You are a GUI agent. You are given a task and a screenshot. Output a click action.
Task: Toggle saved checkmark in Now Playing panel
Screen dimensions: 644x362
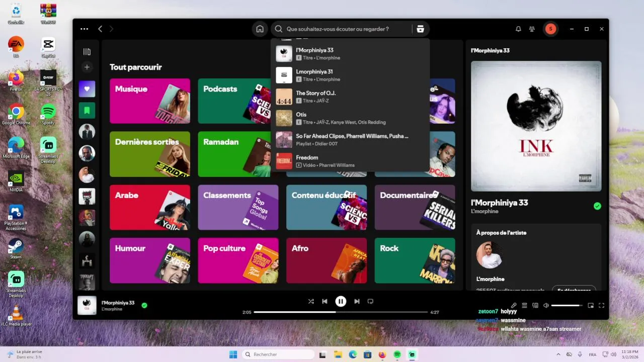[x=597, y=206]
